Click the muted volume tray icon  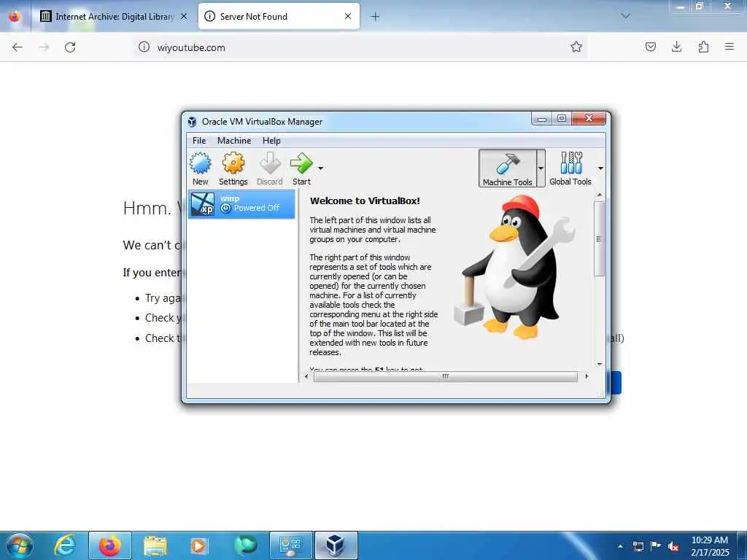click(x=673, y=546)
